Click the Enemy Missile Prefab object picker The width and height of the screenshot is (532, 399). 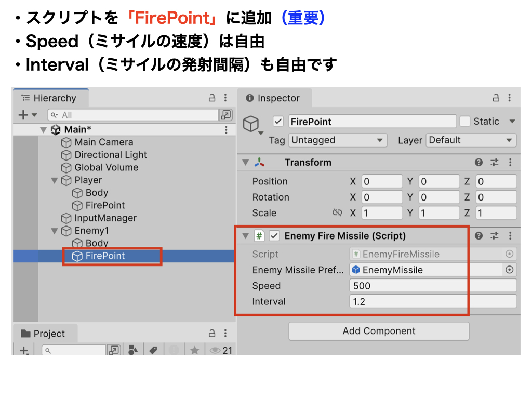[509, 270]
